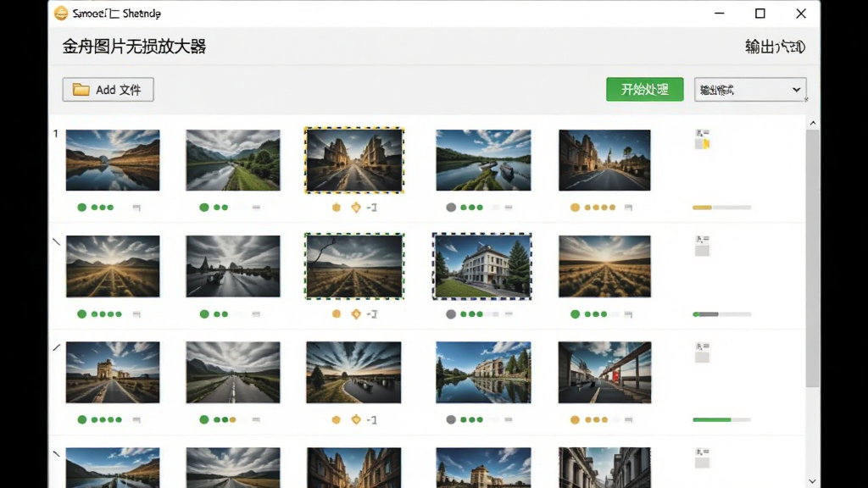Select the station platform with red sign thumbnail

pyautogui.click(x=604, y=373)
